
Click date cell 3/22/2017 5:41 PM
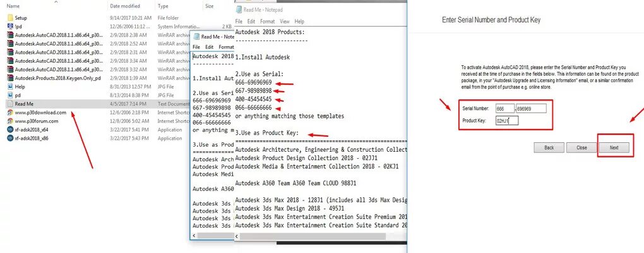pyautogui.click(x=129, y=130)
